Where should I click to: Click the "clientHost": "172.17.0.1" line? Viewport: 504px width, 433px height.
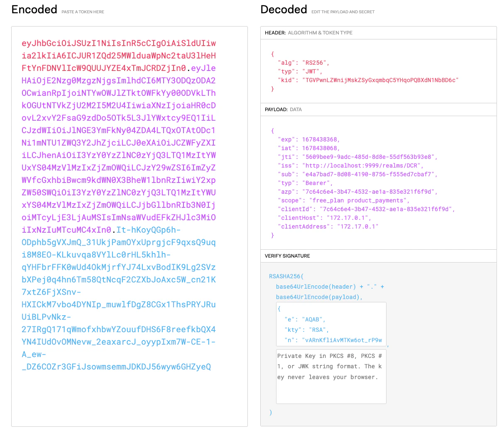[x=325, y=218]
